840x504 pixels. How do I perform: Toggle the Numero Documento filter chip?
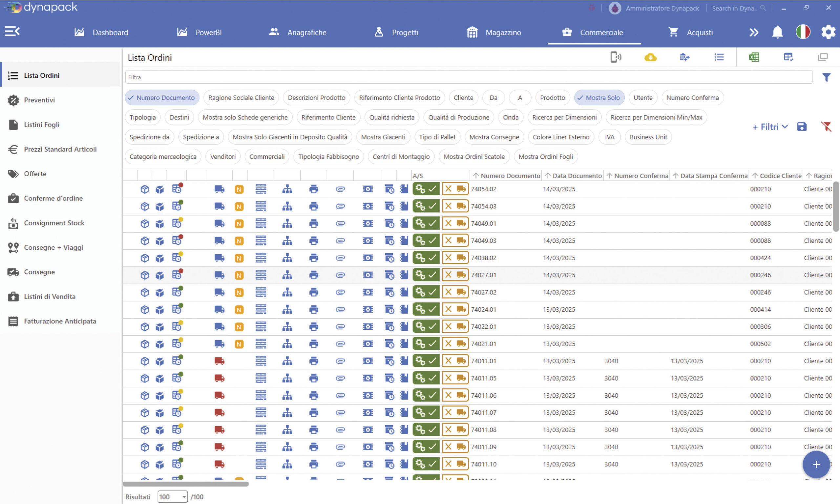click(162, 98)
